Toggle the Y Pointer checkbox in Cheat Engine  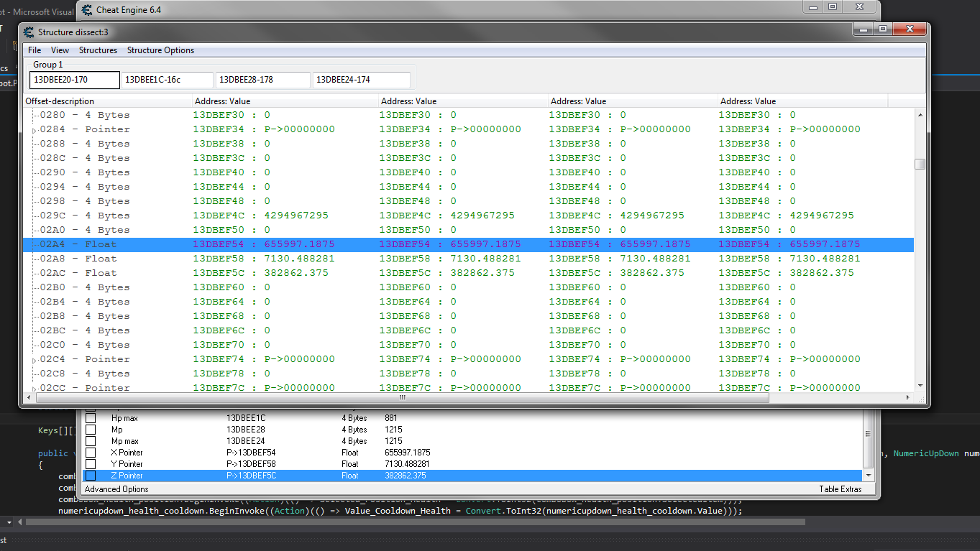pyautogui.click(x=91, y=464)
